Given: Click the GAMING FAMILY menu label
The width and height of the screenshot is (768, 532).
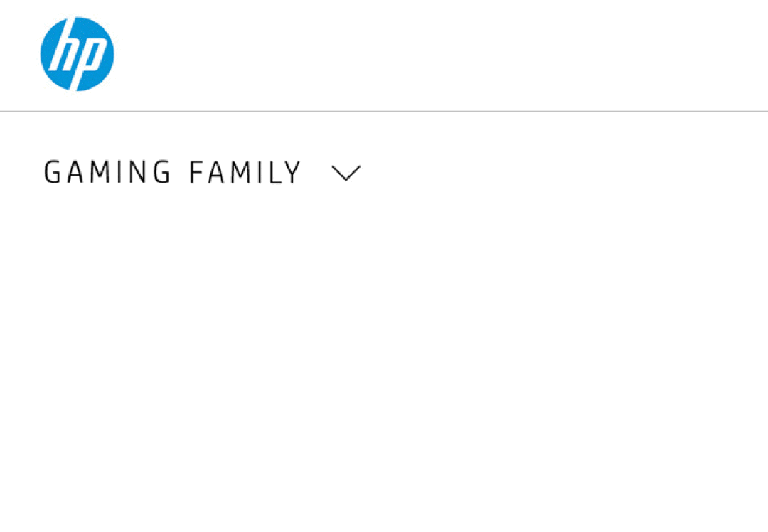Looking at the screenshot, I should click(x=172, y=173).
